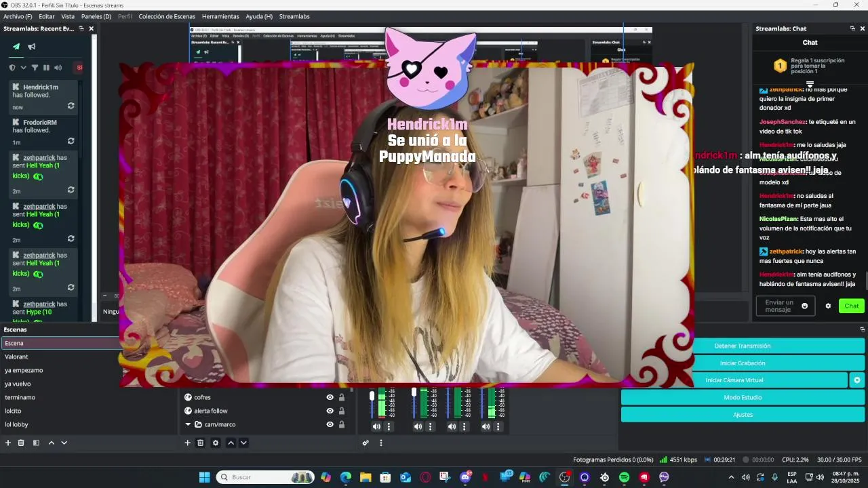Screen dimensions: 868x488
Task: Toggle visibility of cam/marco group
Action: pos(330,424)
